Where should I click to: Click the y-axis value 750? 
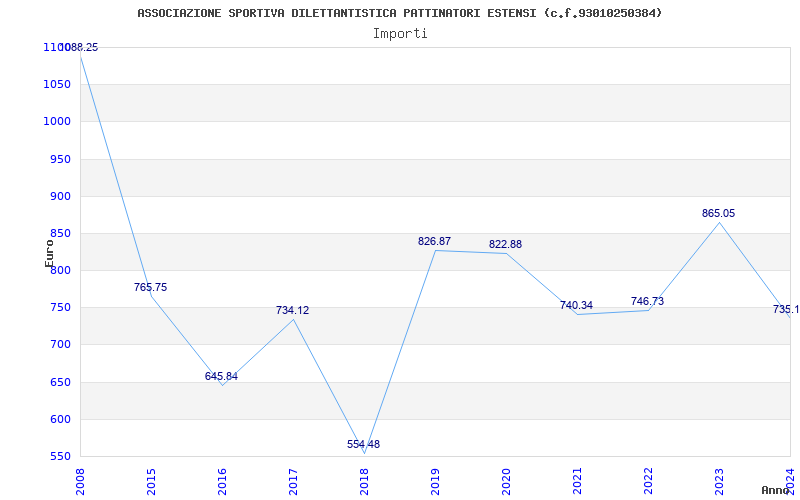[x=60, y=308]
